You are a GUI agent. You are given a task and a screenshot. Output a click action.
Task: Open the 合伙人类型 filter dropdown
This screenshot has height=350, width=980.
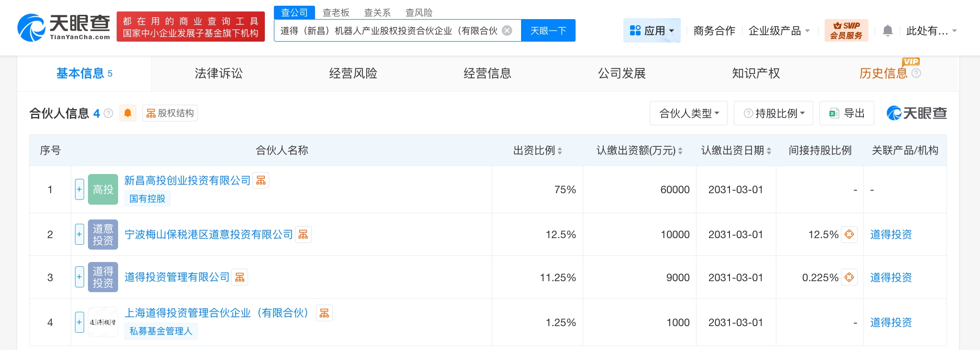688,113
